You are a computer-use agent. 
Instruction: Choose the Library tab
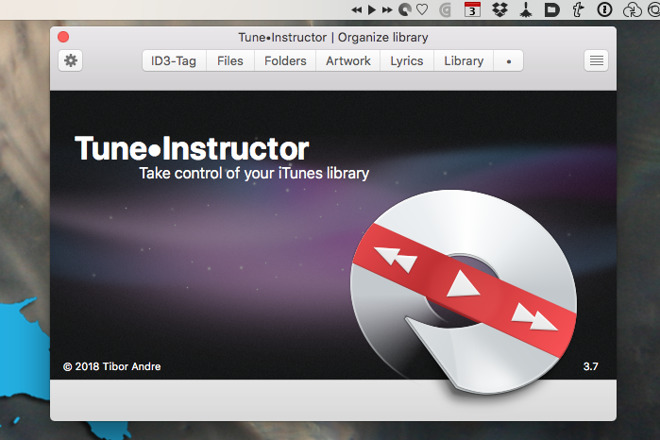point(463,61)
